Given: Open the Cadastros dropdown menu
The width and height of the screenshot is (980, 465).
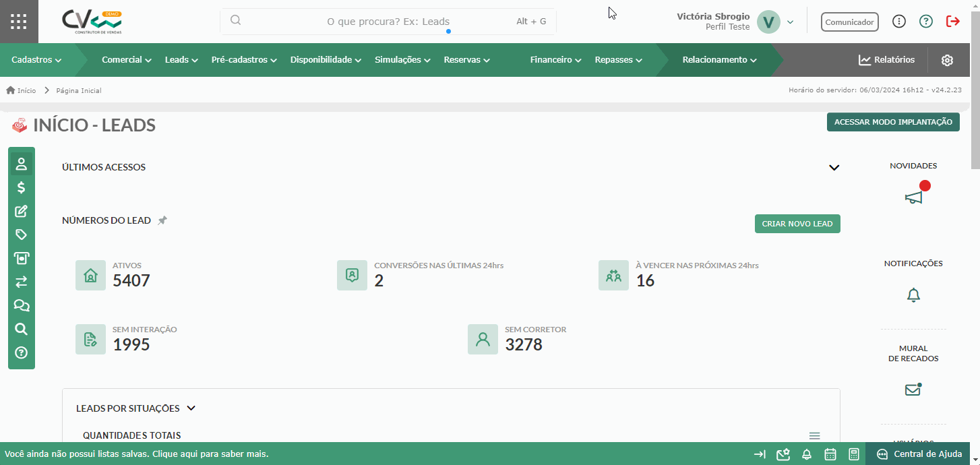Looking at the screenshot, I should pos(36,60).
